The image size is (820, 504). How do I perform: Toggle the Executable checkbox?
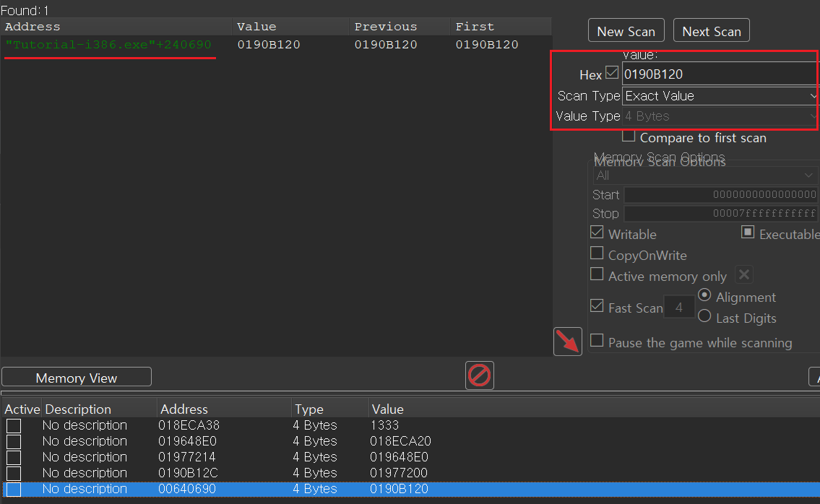tap(748, 233)
